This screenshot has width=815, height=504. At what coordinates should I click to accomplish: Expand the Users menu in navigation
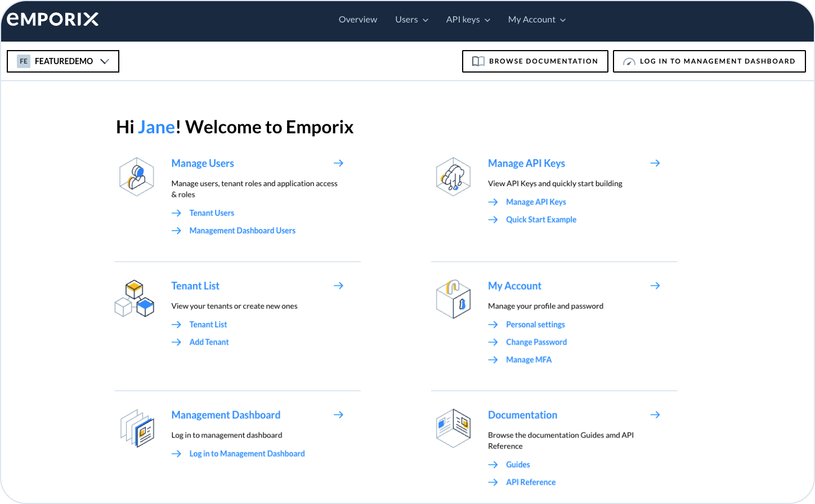411,20
